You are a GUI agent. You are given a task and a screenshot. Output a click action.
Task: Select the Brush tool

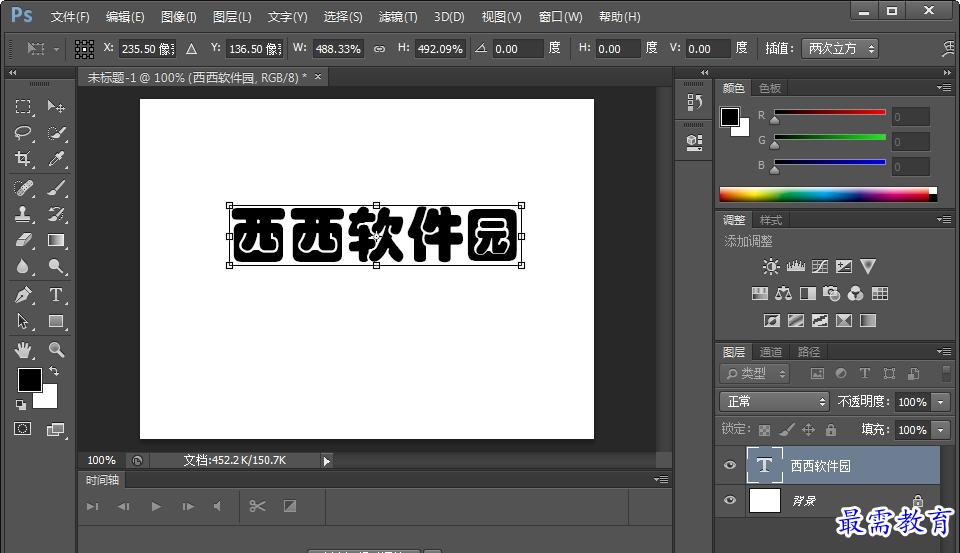tap(56, 187)
